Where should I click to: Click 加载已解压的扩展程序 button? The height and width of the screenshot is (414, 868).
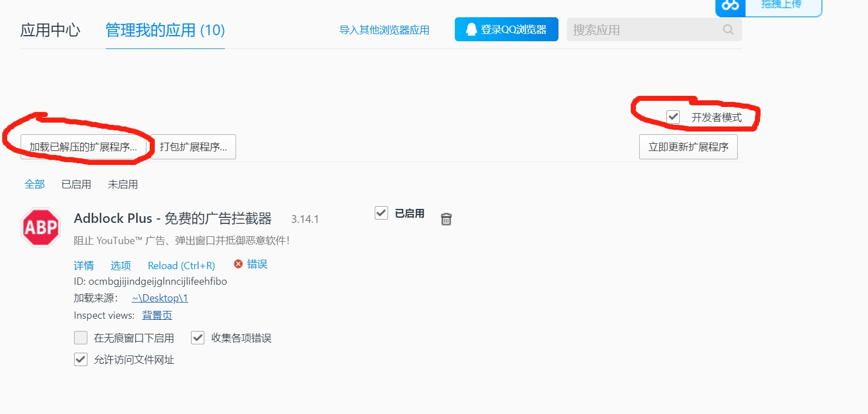pyautogui.click(x=84, y=147)
